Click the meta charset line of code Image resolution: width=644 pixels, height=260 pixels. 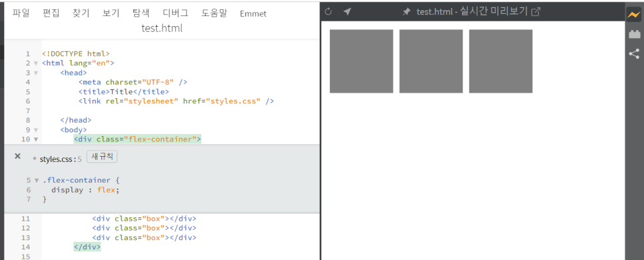pyautogui.click(x=133, y=82)
